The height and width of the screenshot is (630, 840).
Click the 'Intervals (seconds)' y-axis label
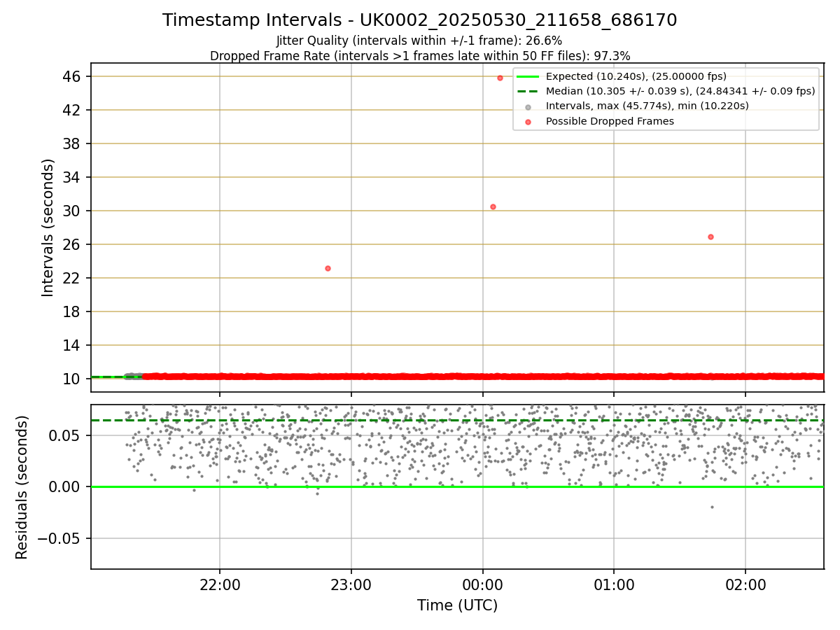point(48,227)
